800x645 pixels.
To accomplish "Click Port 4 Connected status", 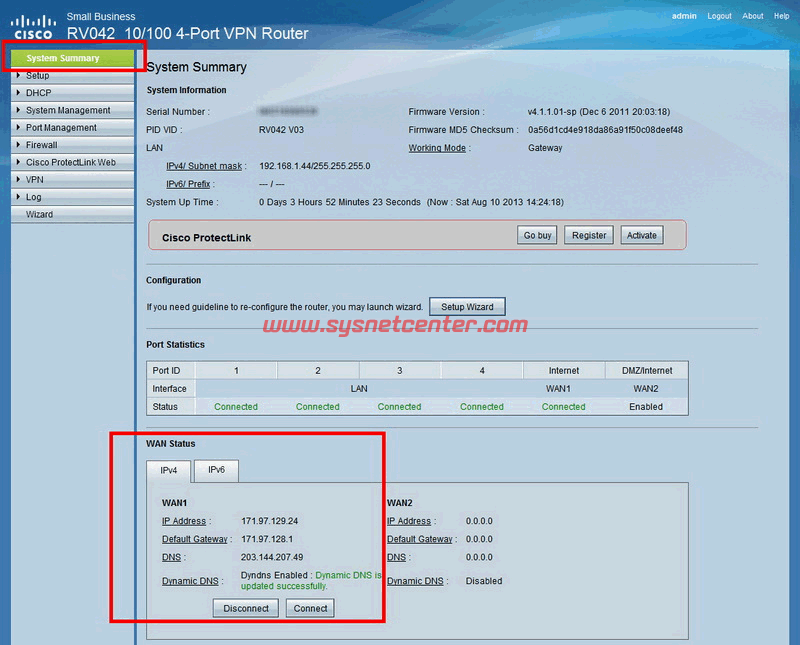I will click(x=482, y=407).
